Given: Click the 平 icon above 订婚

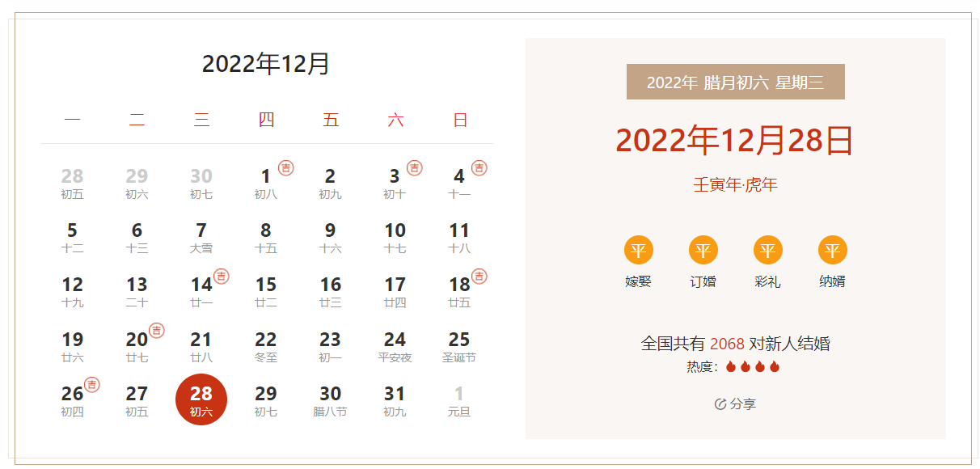Looking at the screenshot, I should [703, 250].
